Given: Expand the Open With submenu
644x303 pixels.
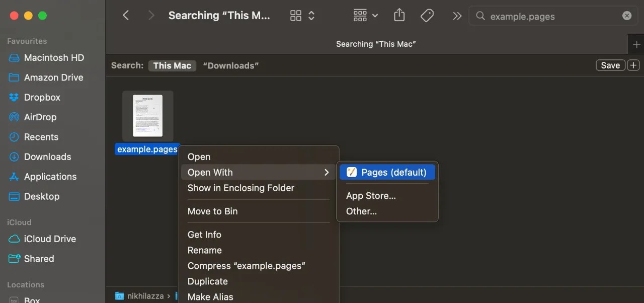Looking at the screenshot, I should click(x=210, y=172).
